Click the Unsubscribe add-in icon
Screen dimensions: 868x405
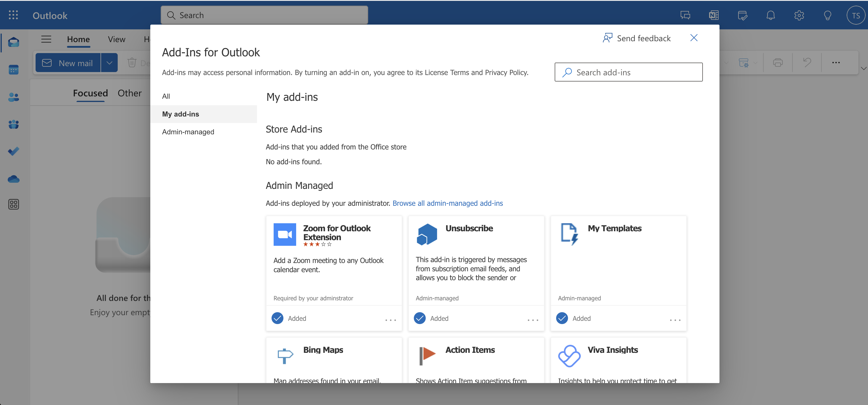[427, 235]
